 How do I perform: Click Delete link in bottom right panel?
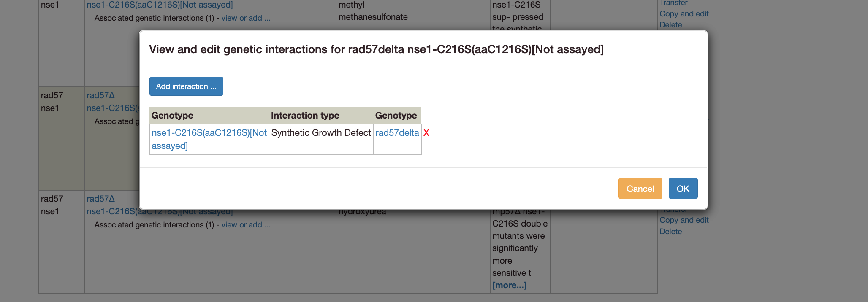tap(670, 231)
